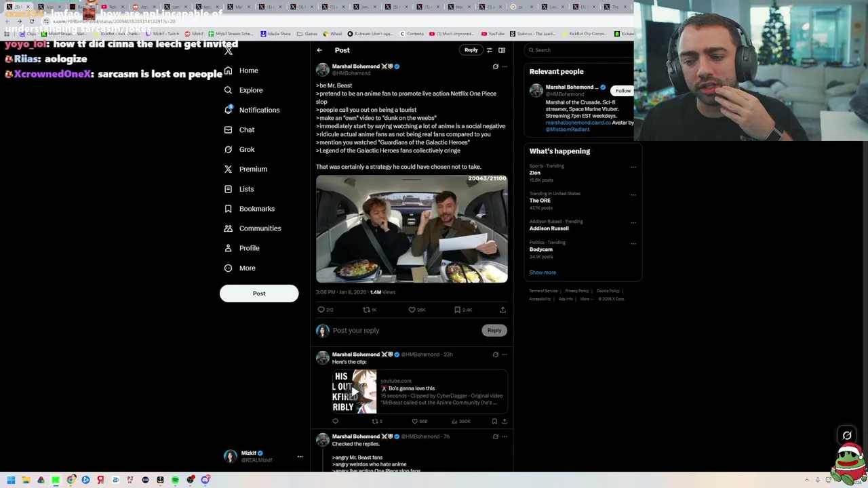This screenshot has height=488, width=868.
Task: Click the Reply button in post header
Action: [x=471, y=49]
